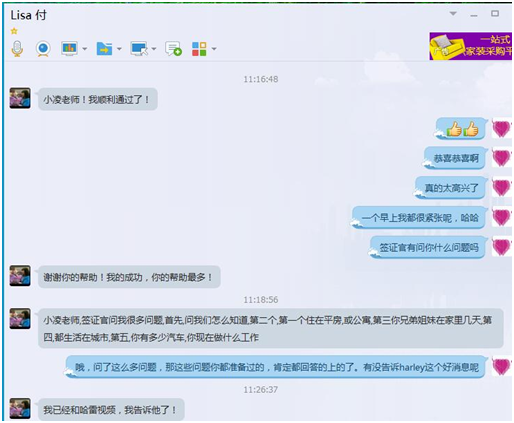Click the timestamp 11:16:48
This screenshot has width=514, height=423.
261,79
